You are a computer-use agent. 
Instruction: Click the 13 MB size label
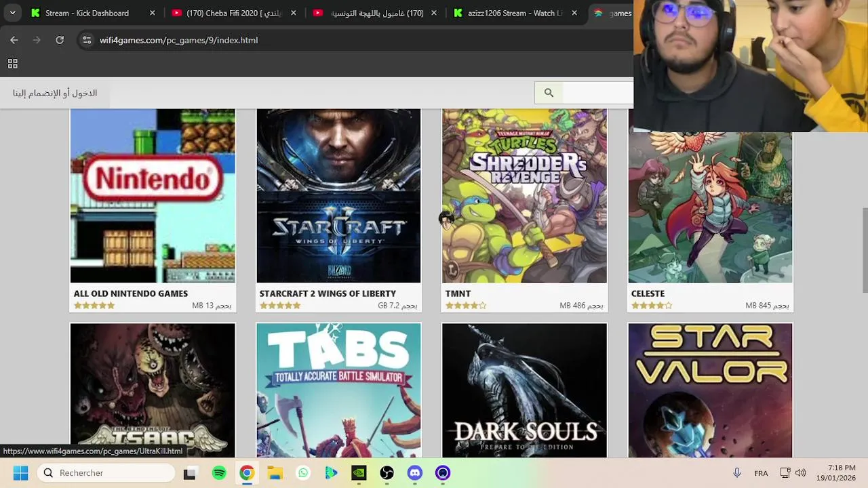[212, 306]
